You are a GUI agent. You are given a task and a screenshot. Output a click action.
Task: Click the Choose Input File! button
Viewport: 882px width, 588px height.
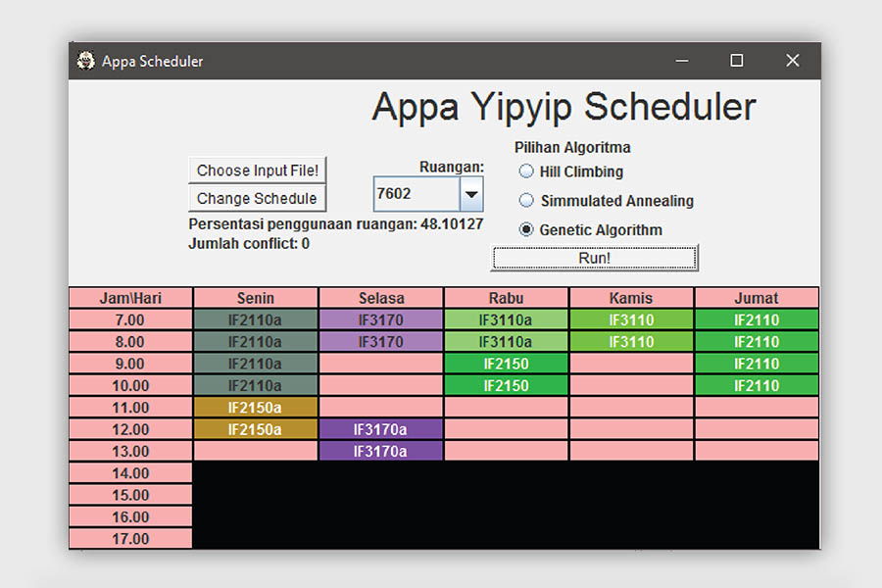(x=257, y=171)
